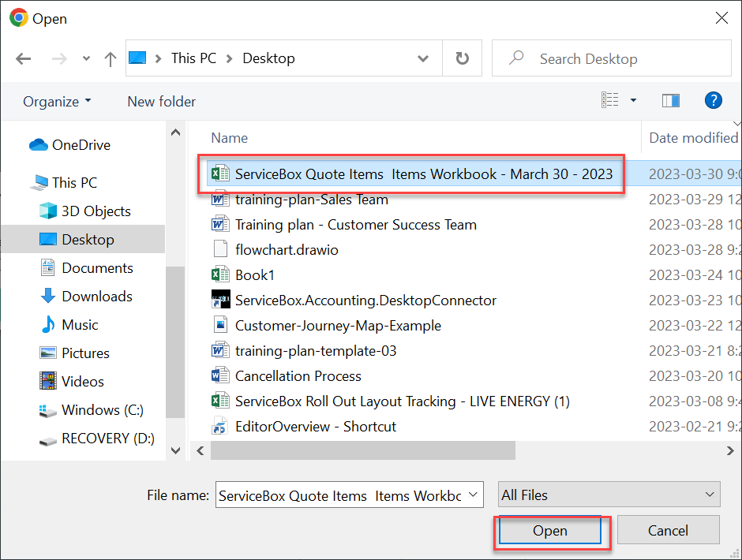Select OneDrive in the navigation pane
Viewport: 742px width, 560px height.
[x=69, y=144]
